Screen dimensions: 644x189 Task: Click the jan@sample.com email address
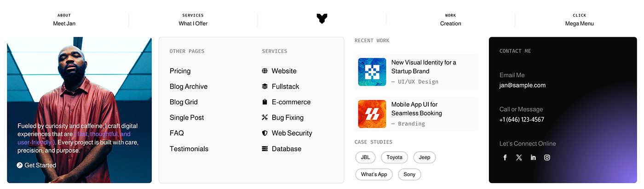pyautogui.click(x=523, y=85)
